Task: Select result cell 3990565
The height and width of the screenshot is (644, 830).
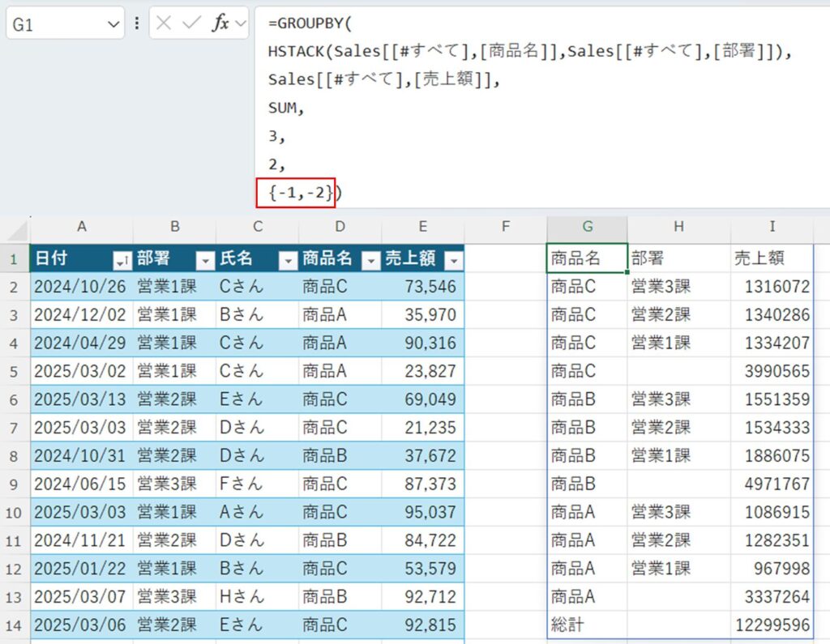Action: (x=772, y=371)
